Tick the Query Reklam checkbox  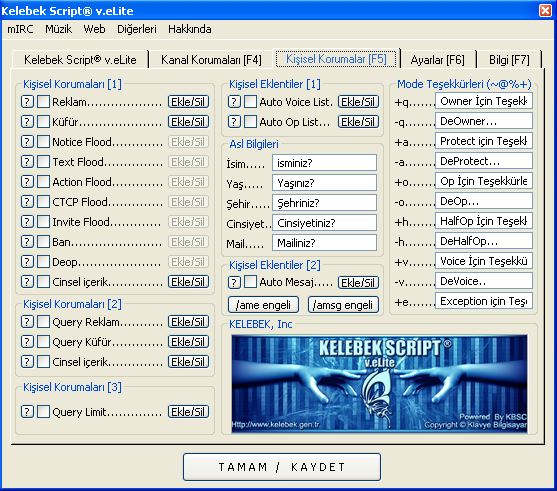pos(43,322)
